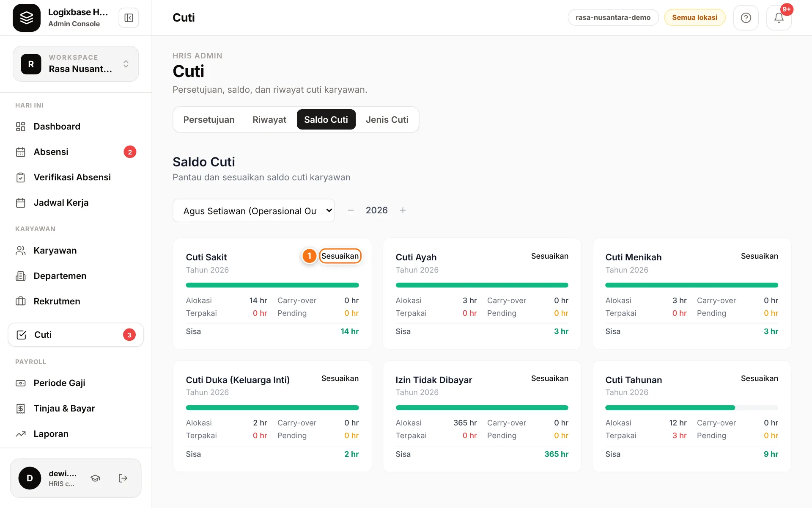Click Sesuaikan on the Cuti Tahunan card
The image size is (812, 508).
(x=759, y=378)
